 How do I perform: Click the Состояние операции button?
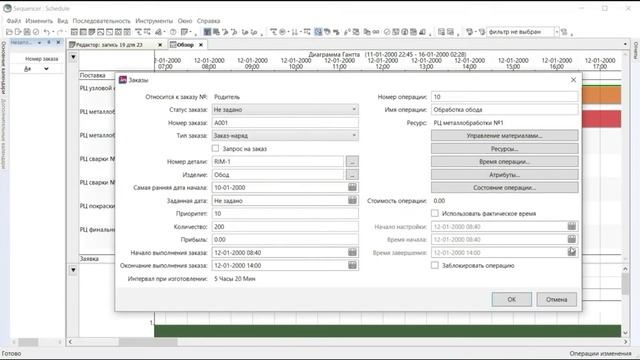504,188
